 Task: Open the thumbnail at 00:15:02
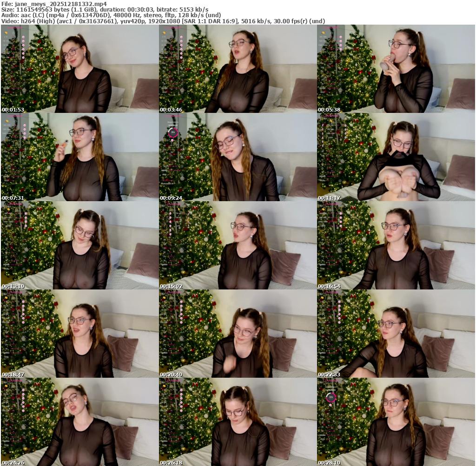coord(238,245)
